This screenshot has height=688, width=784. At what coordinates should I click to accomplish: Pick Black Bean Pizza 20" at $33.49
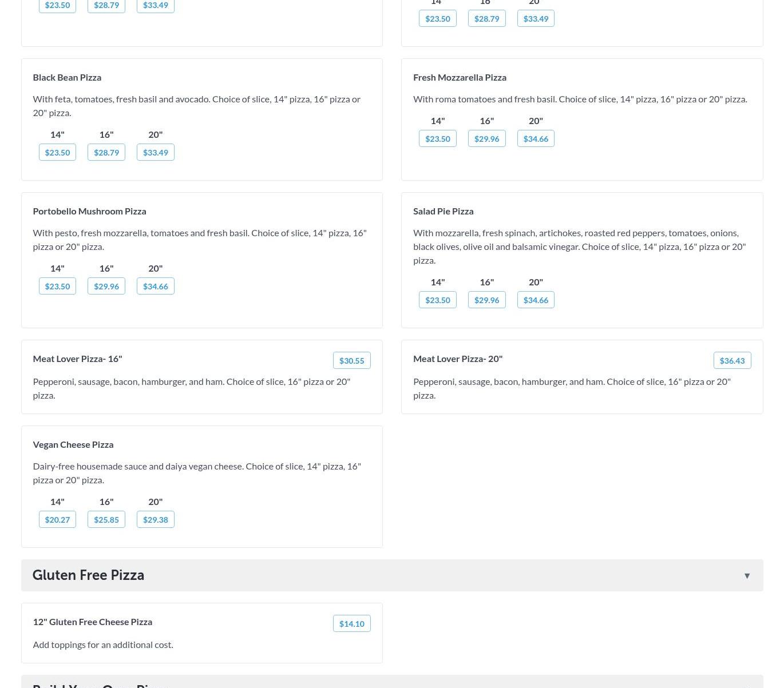(x=156, y=152)
